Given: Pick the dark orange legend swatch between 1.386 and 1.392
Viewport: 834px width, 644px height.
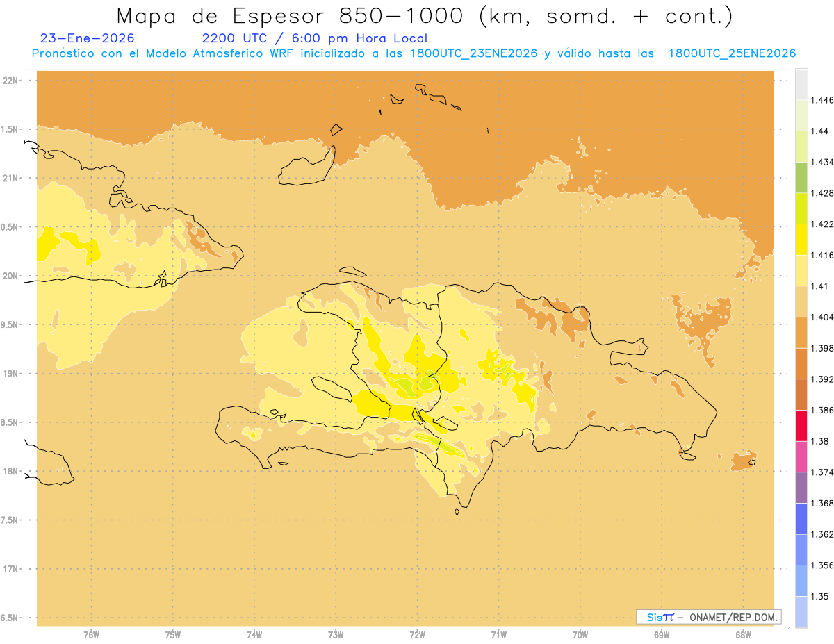Looking at the screenshot, I should (801, 395).
